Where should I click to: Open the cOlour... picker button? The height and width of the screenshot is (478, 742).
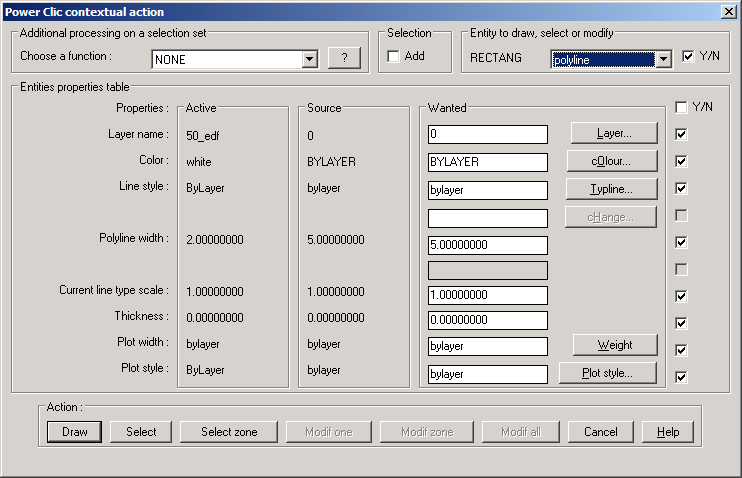[x=611, y=161]
